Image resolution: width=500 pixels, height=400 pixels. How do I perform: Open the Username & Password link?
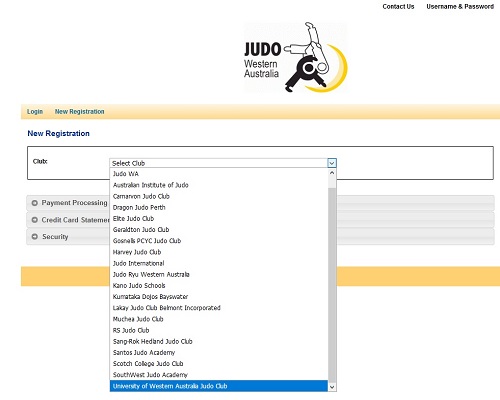coord(460,6)
